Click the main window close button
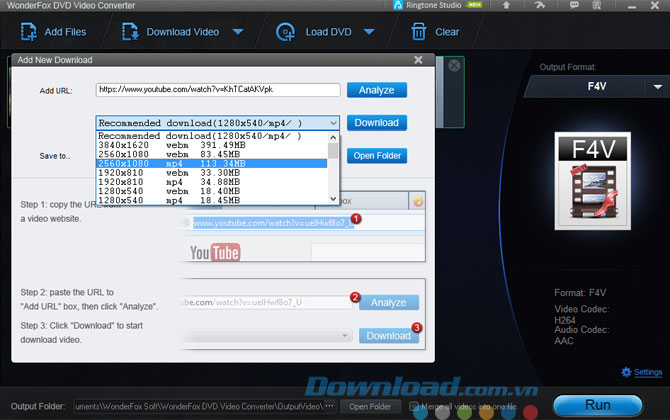 pyautogui.click(x=654, y=6)
